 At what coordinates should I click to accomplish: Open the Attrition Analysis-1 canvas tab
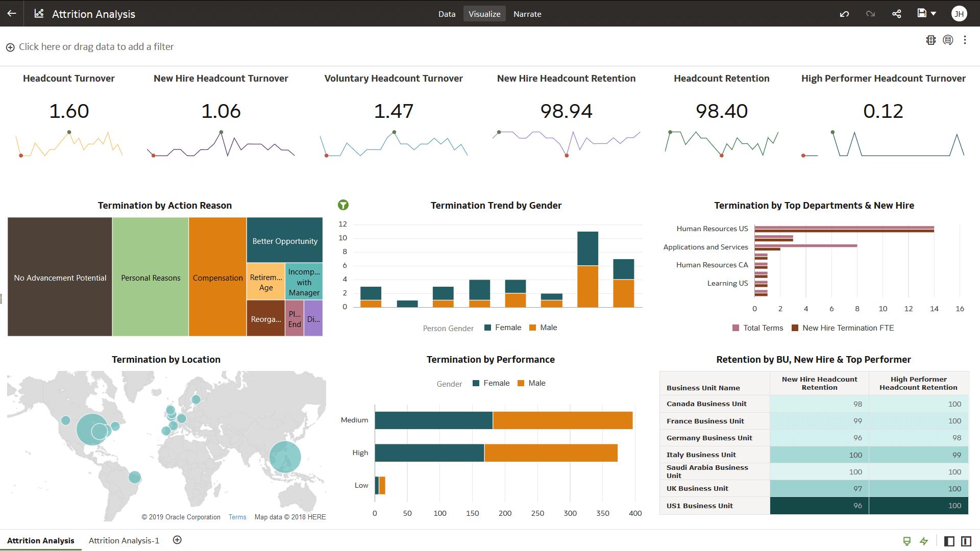[x=124, y=540]
